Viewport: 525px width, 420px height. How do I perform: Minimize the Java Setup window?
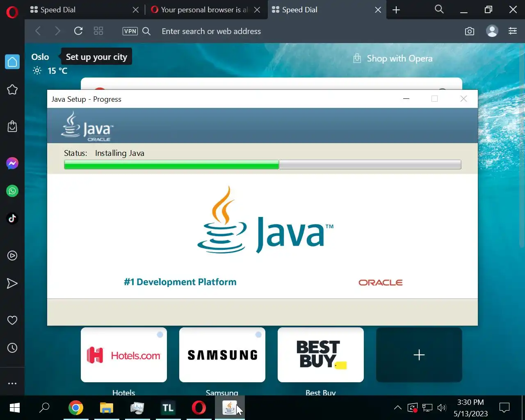pos(406,99)
